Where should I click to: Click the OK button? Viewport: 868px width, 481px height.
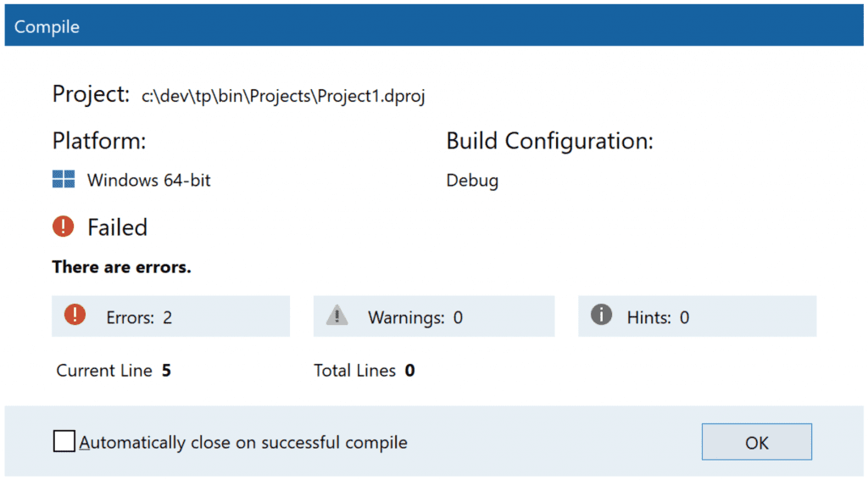(x=757, y=442)
